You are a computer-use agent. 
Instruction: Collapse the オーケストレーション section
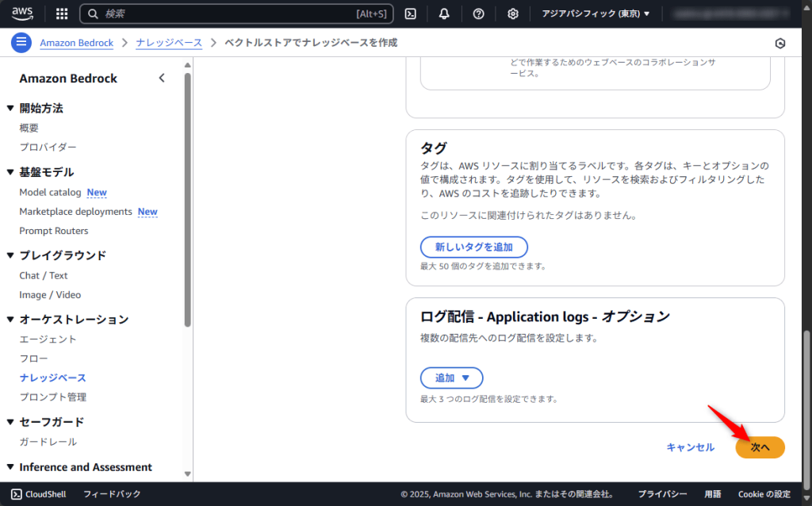[x=10, y=320]
